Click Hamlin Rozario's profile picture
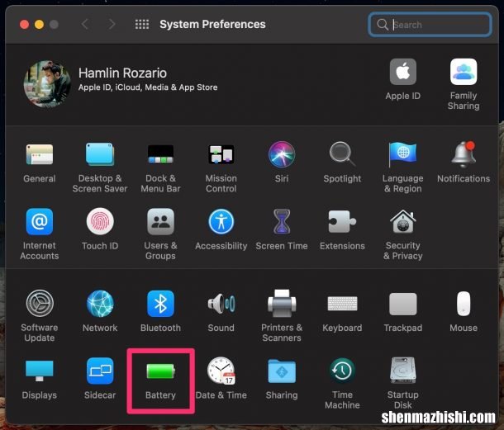This screenshot has height=430, width=504. [47, 84]
